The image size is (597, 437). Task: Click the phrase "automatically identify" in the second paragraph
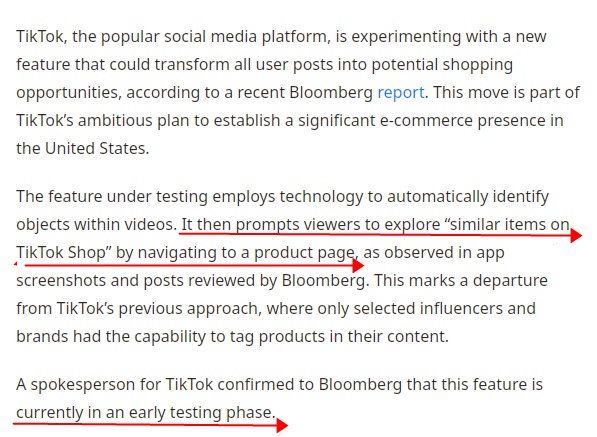pyautogui.click(x=468, y=196)
